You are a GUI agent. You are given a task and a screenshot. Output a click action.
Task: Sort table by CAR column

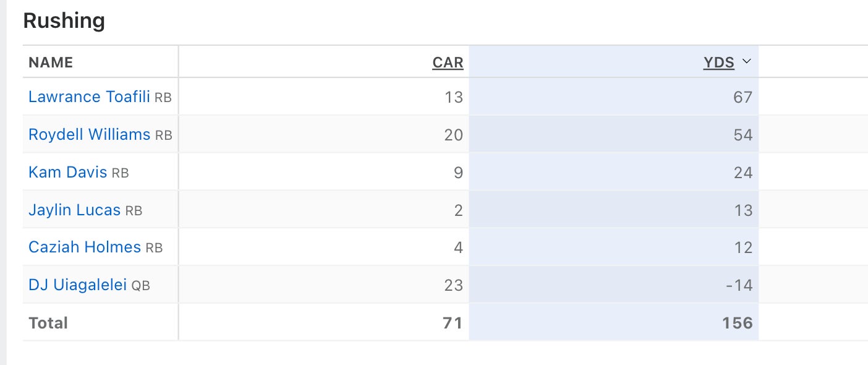pos(448,62)
